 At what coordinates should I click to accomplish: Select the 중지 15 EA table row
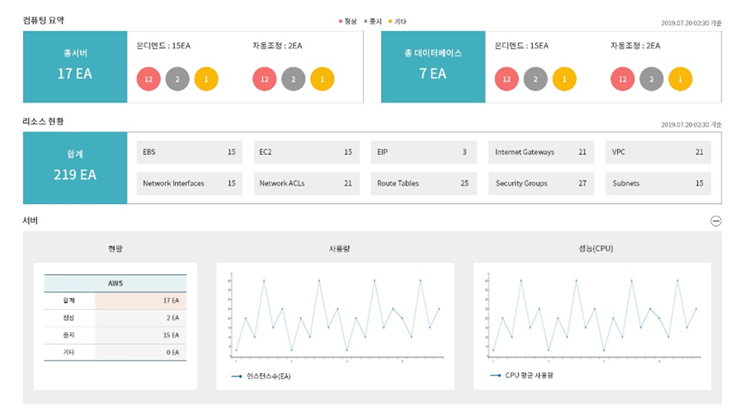tap(115, 335)
